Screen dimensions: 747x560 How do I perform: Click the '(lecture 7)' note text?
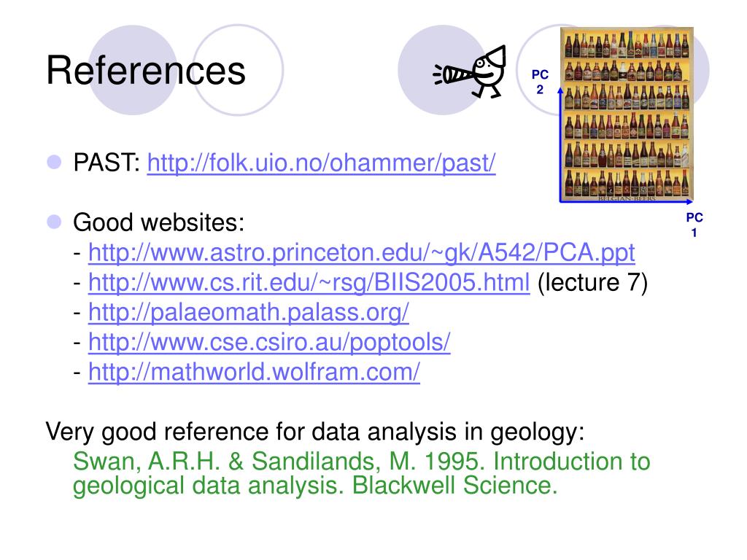(x=592, y=282)
